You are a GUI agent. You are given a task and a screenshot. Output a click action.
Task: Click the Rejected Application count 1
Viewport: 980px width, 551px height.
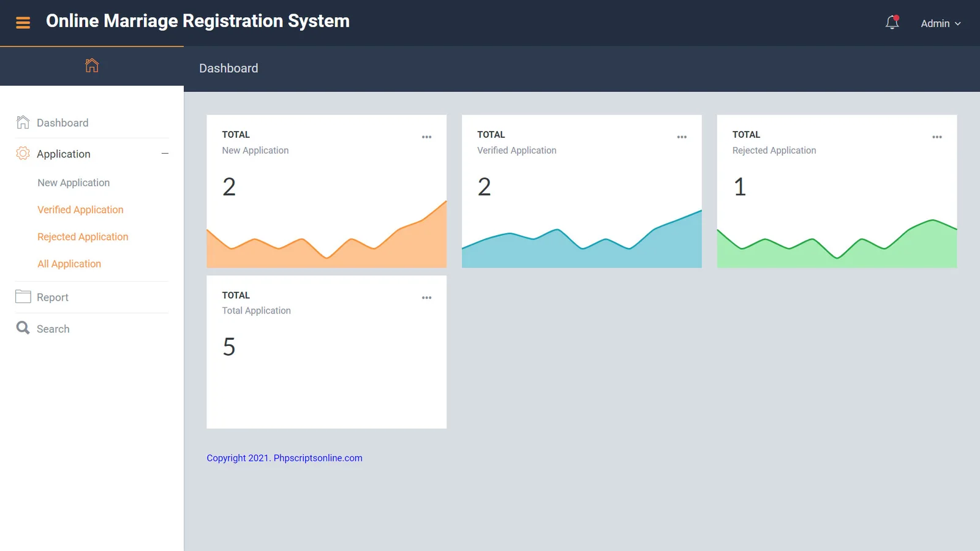click(x=740, y=187)
